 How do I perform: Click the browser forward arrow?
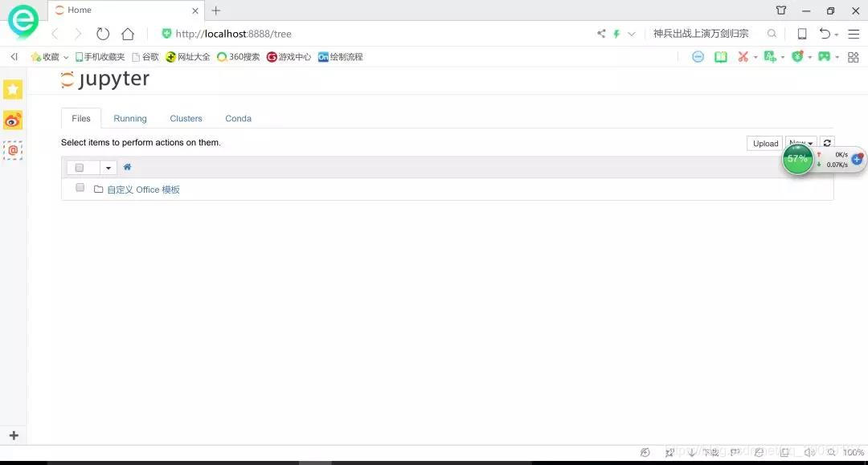[x=78, y=34]
